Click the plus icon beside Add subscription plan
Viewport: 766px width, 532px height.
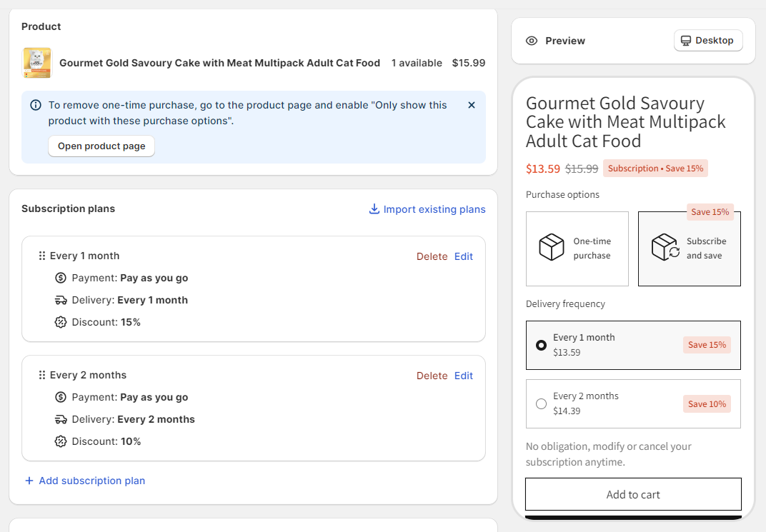pyautogui.click(x=29, y=481)
